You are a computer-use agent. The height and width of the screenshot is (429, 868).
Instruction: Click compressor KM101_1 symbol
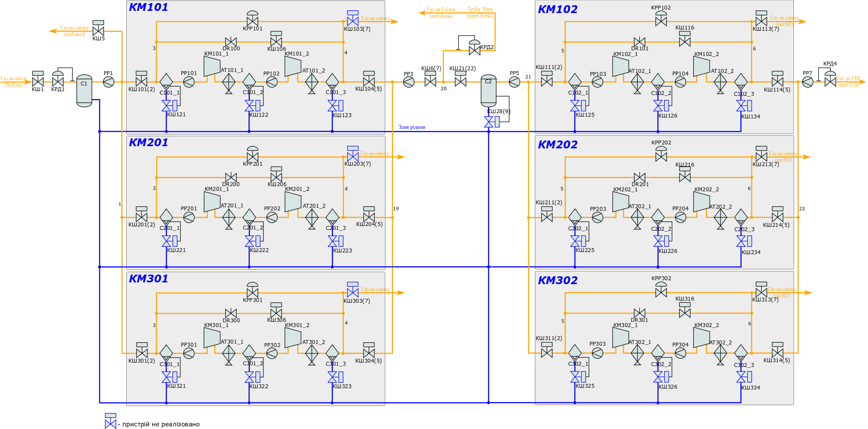tap(212, 66)
